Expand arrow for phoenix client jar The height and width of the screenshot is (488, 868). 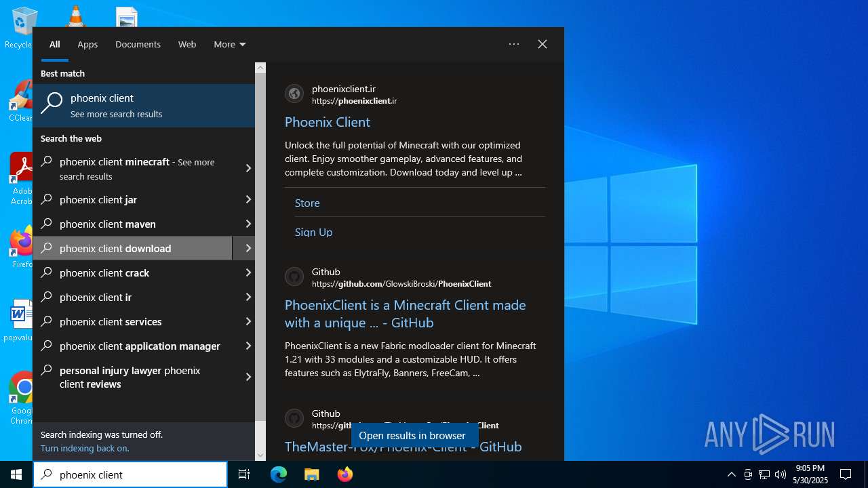pos(248,199)
